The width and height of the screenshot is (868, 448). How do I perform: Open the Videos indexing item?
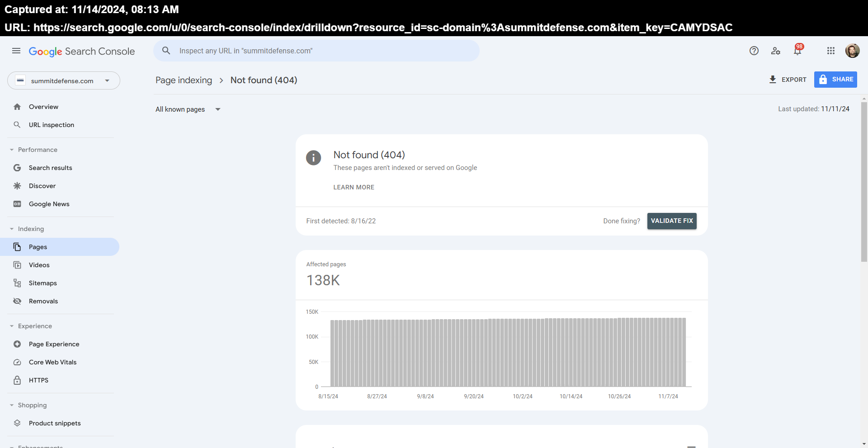pos(60,265)
